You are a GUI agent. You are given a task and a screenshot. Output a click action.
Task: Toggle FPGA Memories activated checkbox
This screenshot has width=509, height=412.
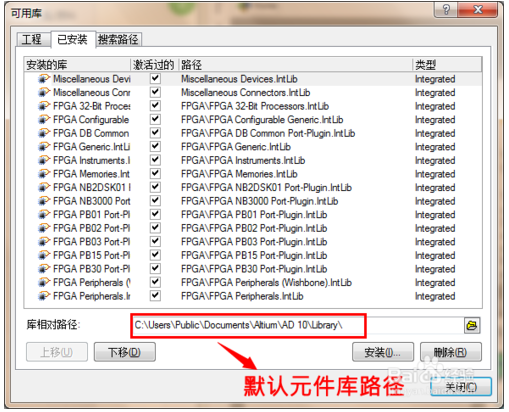[155, 173]
